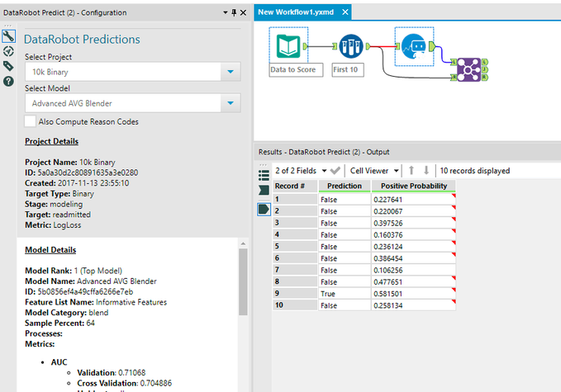
Task: Pin the Configuration panel
Action: pos(234,13)
